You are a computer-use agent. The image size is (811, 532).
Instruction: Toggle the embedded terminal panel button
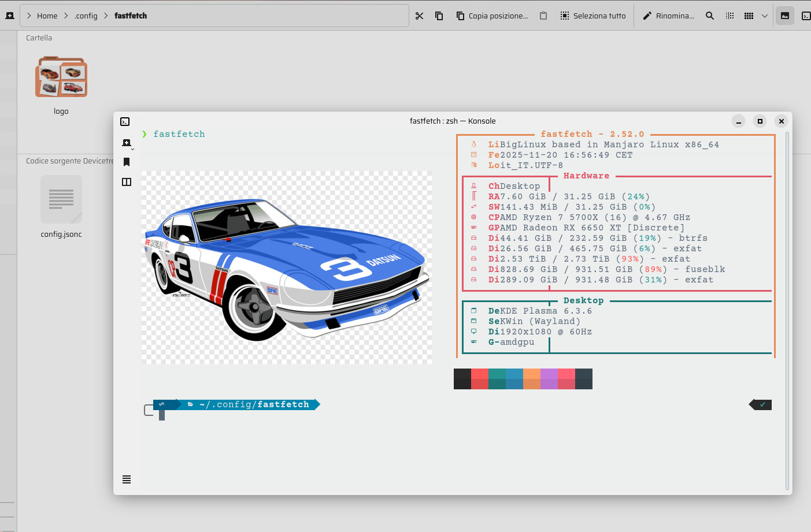click(x=806, y=16)
